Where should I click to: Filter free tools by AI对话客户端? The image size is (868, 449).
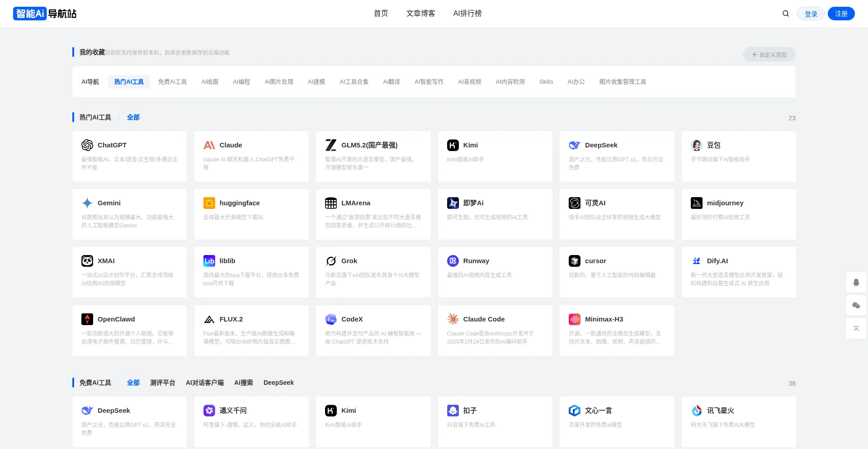pos(205,383)
